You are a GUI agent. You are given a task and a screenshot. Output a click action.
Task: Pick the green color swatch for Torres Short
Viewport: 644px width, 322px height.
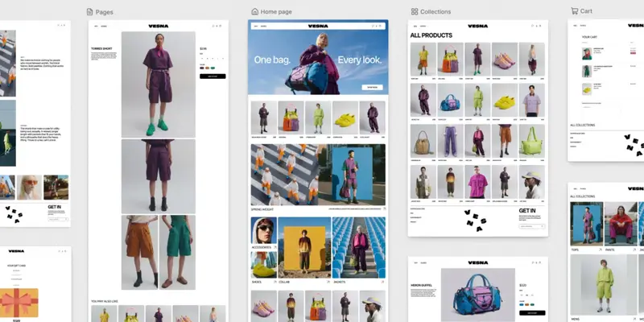point(213,68)
